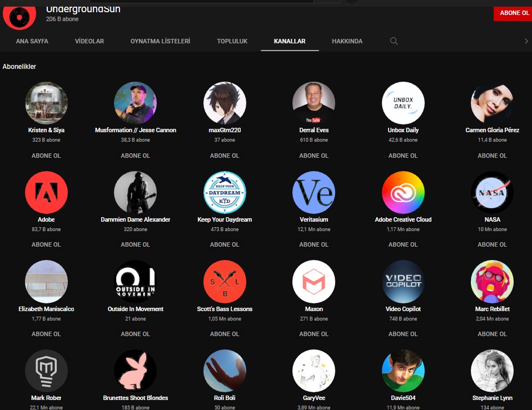
Task: Click the Brunettes Shoot Blondes name link
Action: point(136,398)
